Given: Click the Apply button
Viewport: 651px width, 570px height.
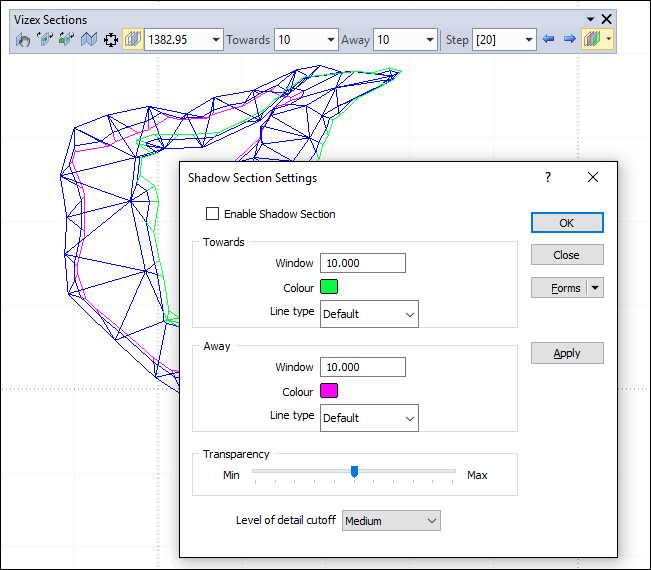Looking at the screenshot, I should click(567, 353).
